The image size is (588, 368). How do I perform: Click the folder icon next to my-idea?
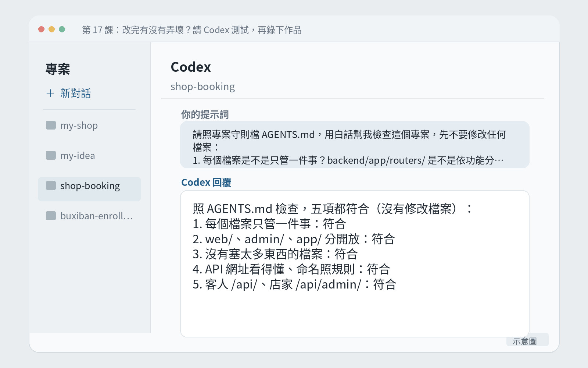pos(51,155)
